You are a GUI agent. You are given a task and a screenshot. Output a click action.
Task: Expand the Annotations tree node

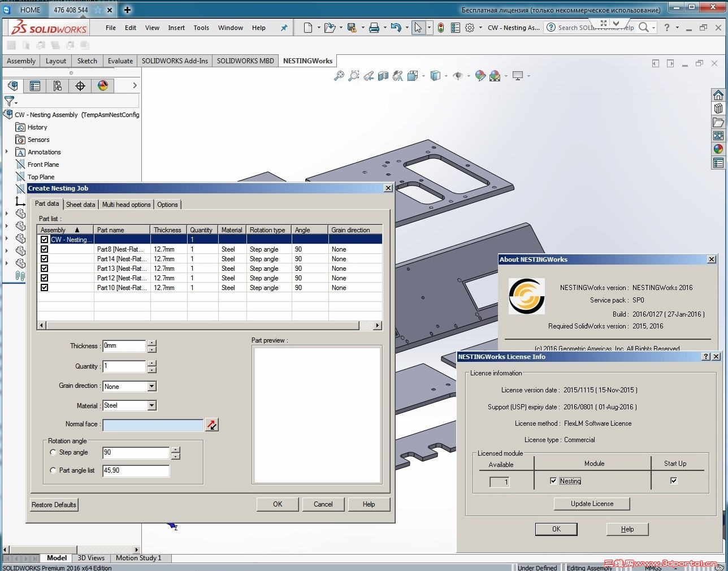(x=7, y=152)
